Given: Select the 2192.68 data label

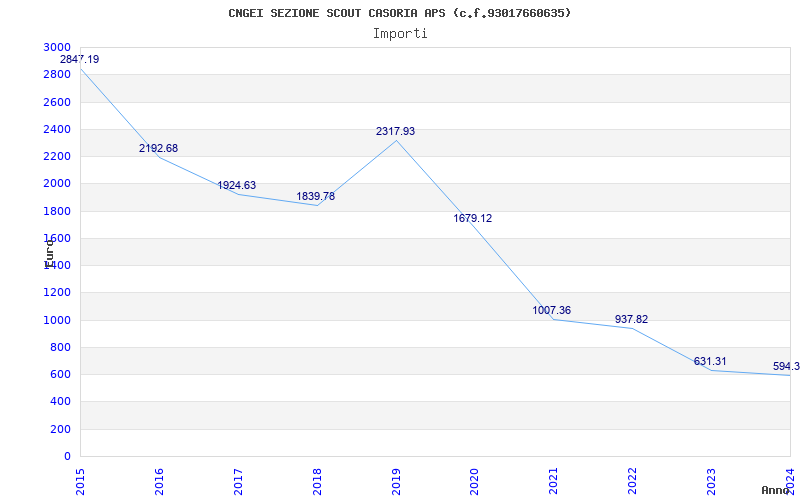Looking at the screenshot, I should [x=159, y=148].
